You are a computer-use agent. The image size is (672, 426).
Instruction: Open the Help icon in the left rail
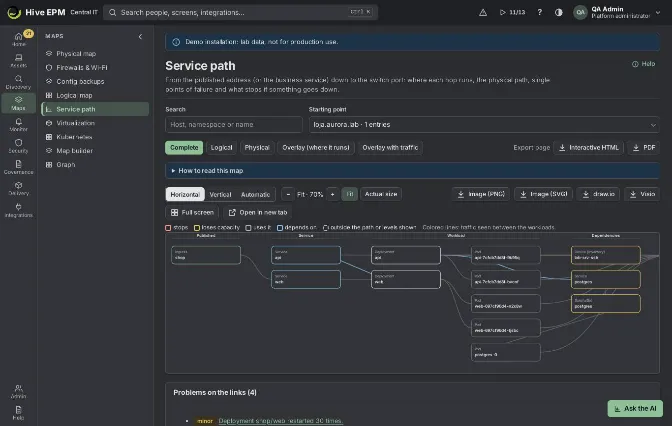point(18,413)
